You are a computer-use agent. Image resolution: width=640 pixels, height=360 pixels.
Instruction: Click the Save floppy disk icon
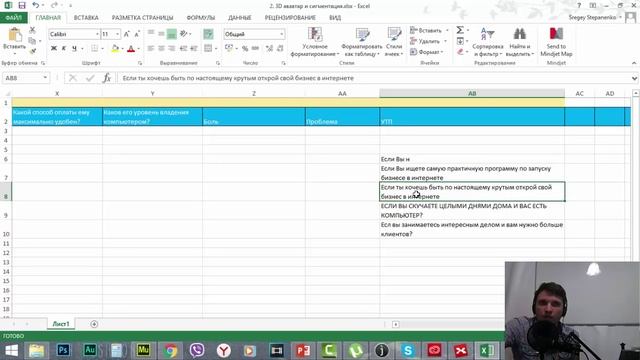click(22, 6)
